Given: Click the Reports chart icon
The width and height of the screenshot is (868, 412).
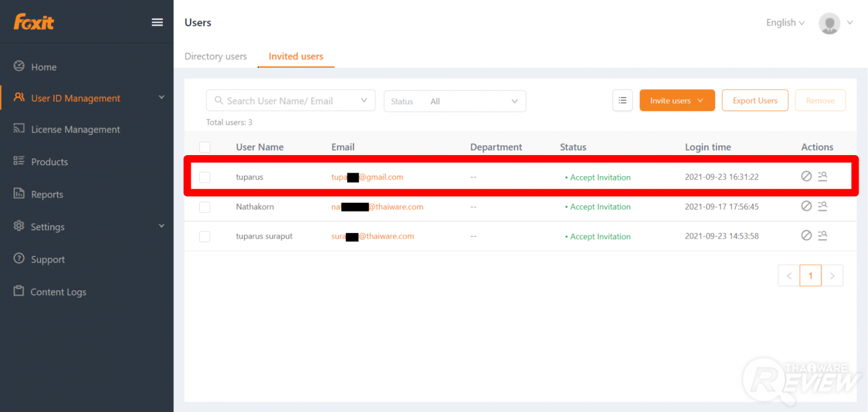Looking at the screenshot, I should [x=19, y=194].
